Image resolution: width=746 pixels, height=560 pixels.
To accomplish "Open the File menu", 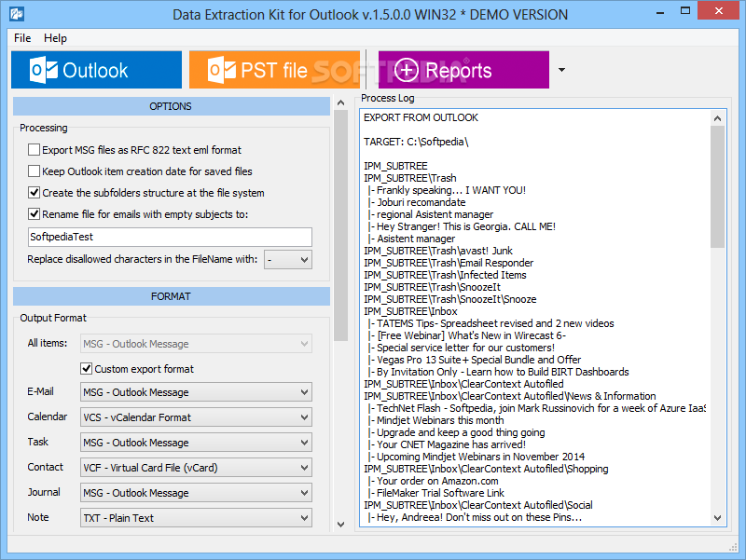I will pos(22,38).
